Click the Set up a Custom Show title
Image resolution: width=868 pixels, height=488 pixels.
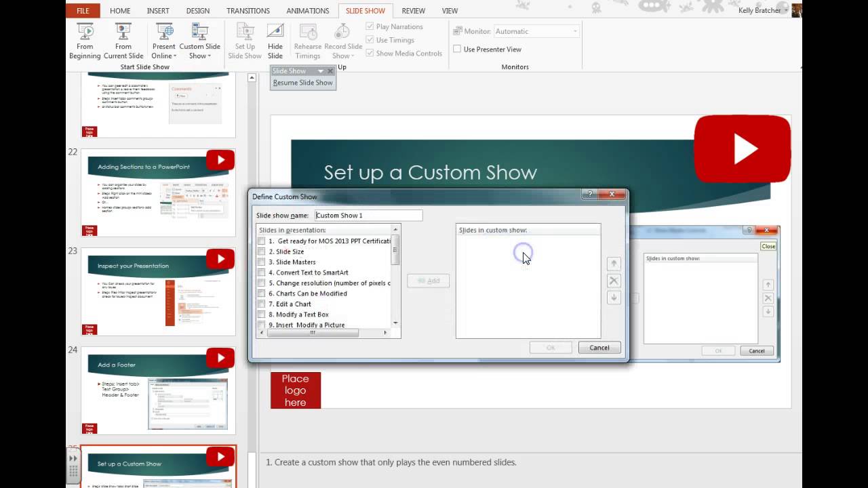pos(430,172)
